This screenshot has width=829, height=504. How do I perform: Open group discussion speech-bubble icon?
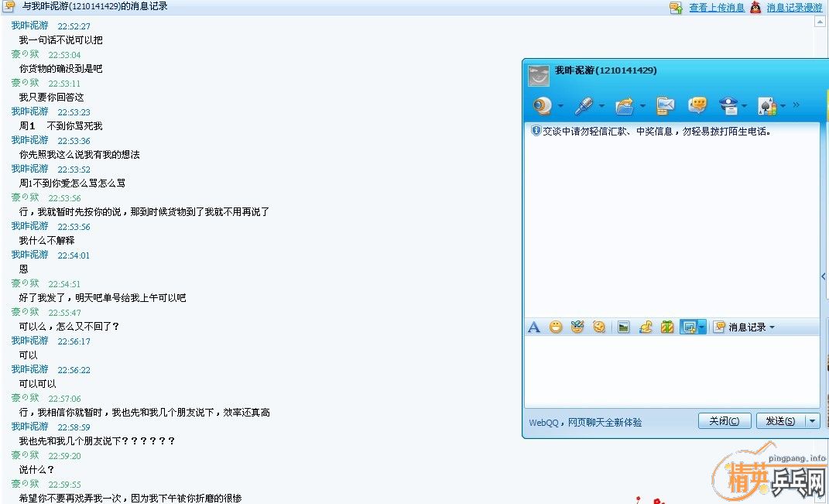click(x=698, y=105)
